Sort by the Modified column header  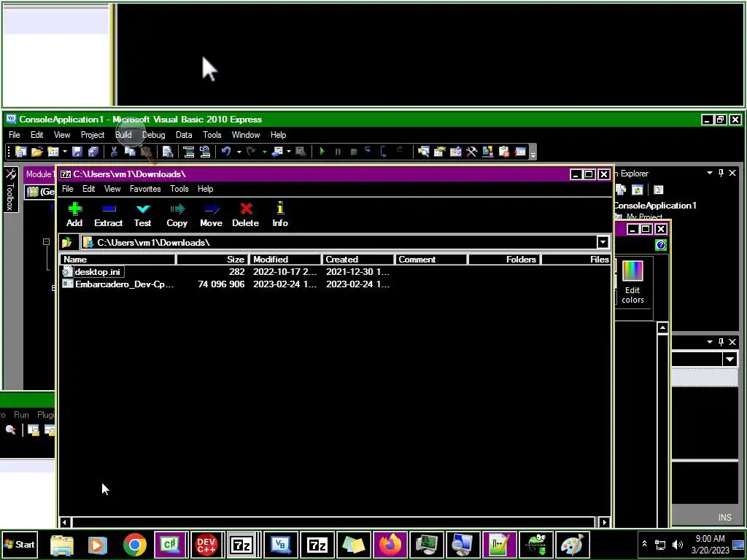pyautogui.click(x=285, y=260)
